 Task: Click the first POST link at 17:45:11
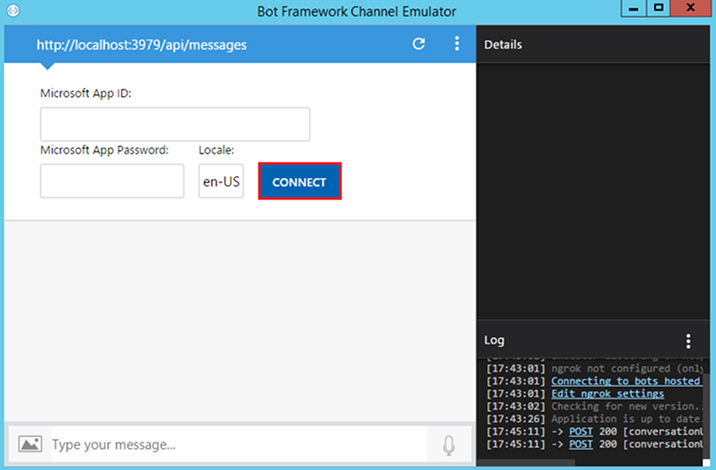point(581,432)
